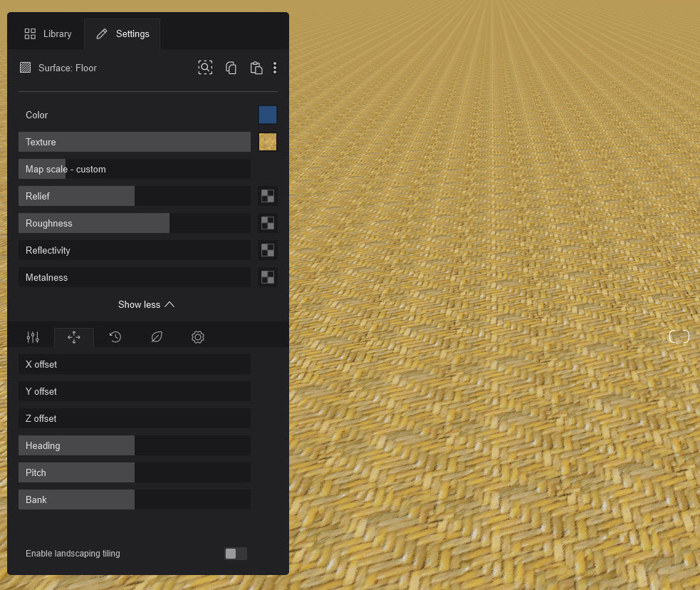Image resolution: width=700 pixels, height=590 pixels.
Task: Select the leaf tab icon
Action: pyautogui.click(x=157, y=337)
